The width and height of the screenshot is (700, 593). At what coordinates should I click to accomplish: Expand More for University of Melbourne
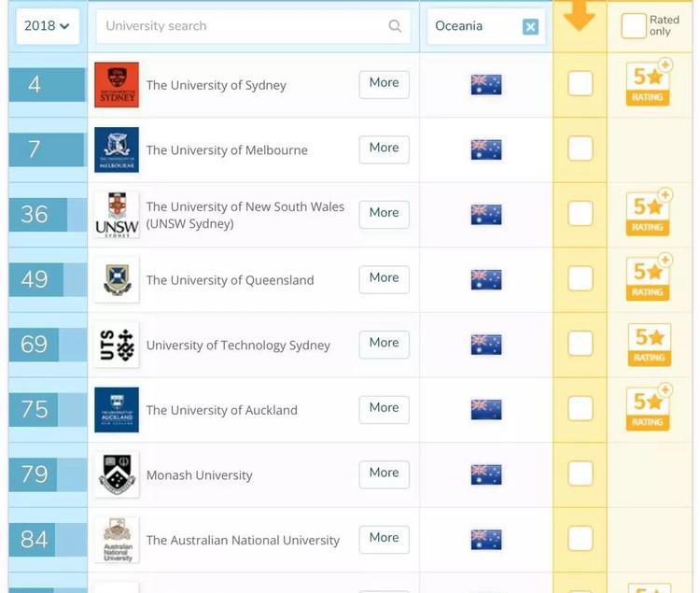coord(384,148)
